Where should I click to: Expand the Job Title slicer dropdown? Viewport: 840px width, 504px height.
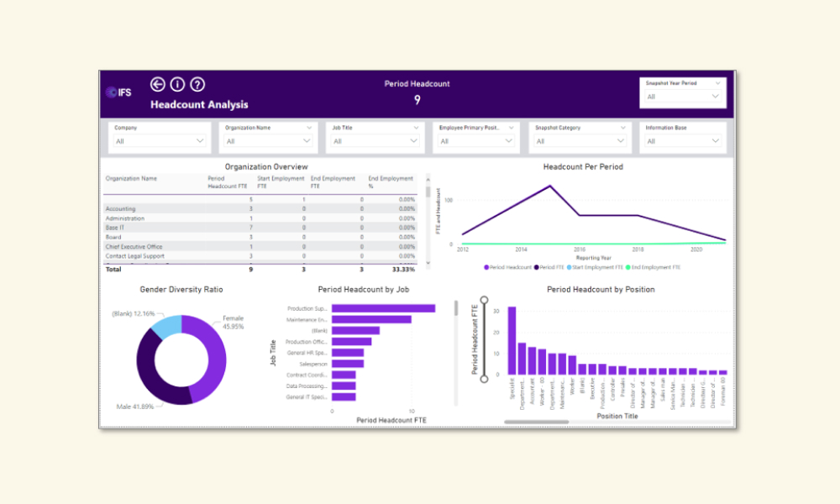pos(375,141)
